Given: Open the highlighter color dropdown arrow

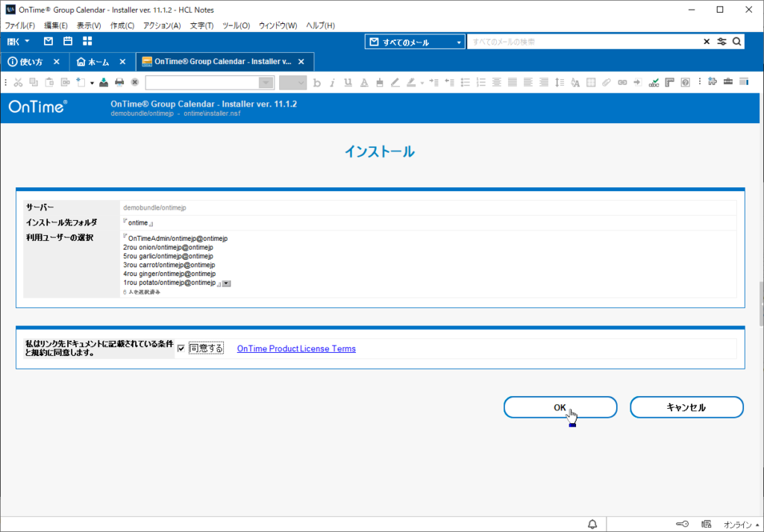Looking at the screenshot, I should tap(422, 83).
